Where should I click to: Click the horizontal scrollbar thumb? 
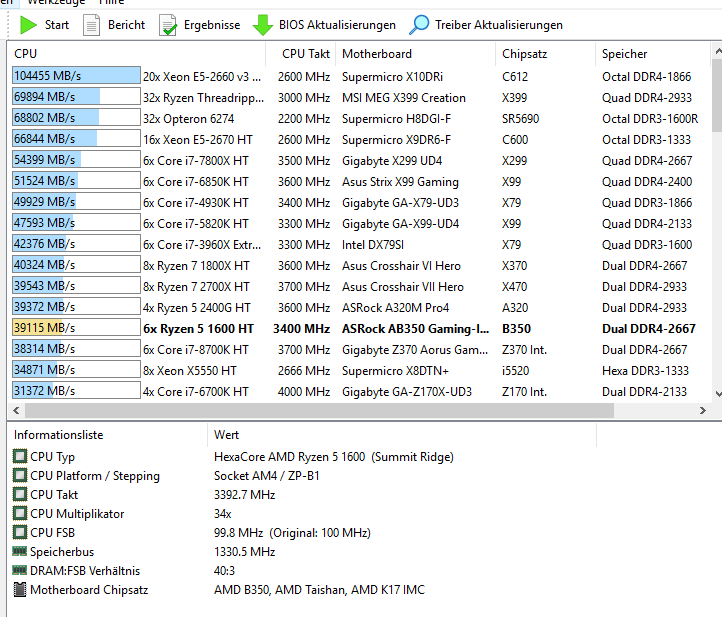coord(319,410)
